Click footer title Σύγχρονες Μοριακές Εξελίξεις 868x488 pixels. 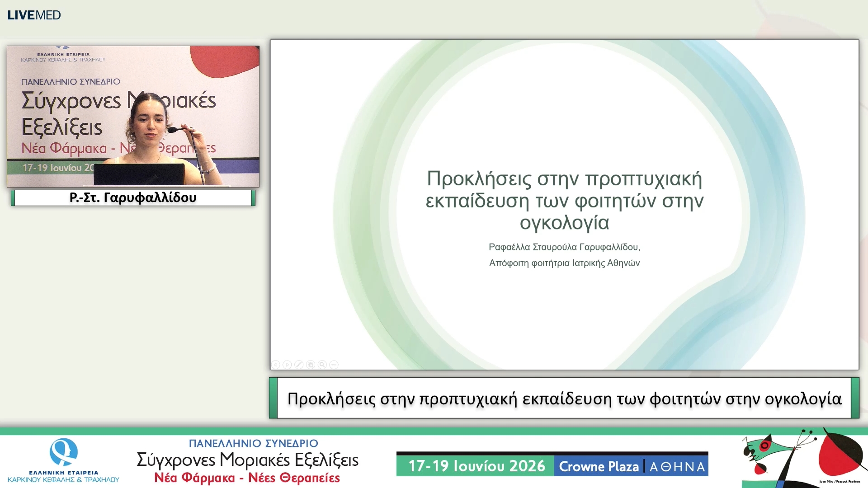(247, 460)
